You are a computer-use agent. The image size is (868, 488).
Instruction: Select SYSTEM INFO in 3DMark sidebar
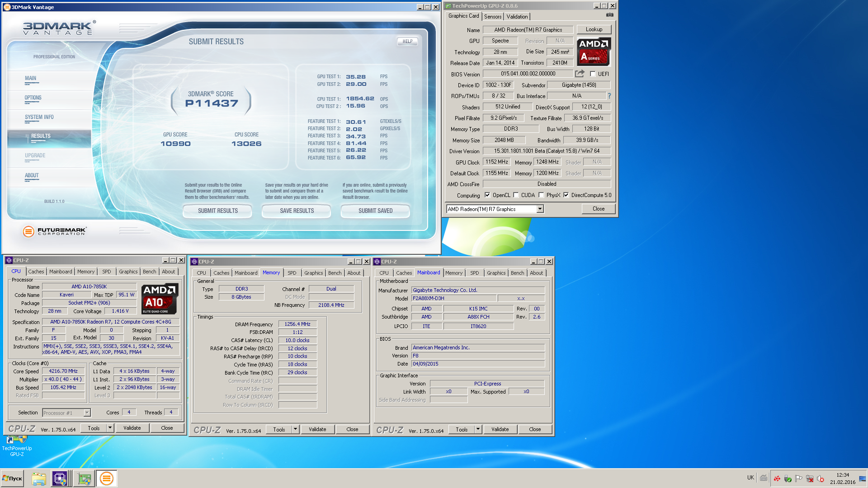tap(39, 117)
